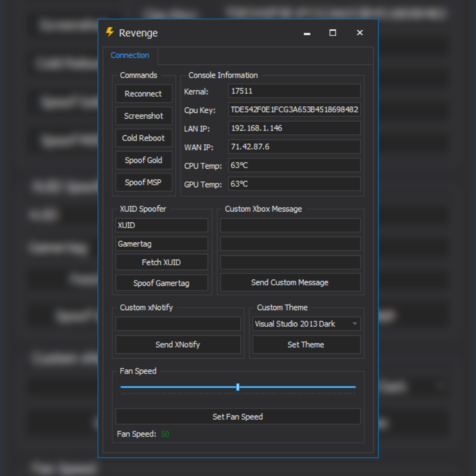
Task: Click the Fan Speed slider handle
Action: point(238,387)
